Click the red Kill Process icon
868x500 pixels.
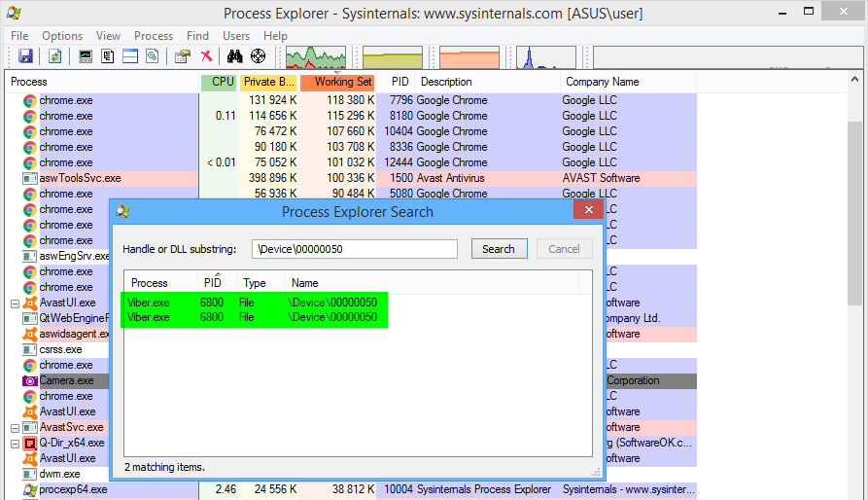(206, 55)
